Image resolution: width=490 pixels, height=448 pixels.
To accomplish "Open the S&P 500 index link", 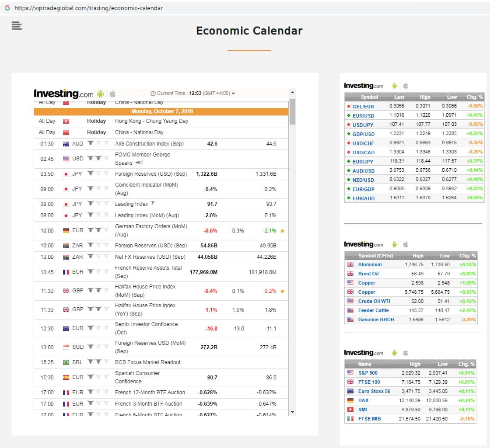I will [368, 373].
